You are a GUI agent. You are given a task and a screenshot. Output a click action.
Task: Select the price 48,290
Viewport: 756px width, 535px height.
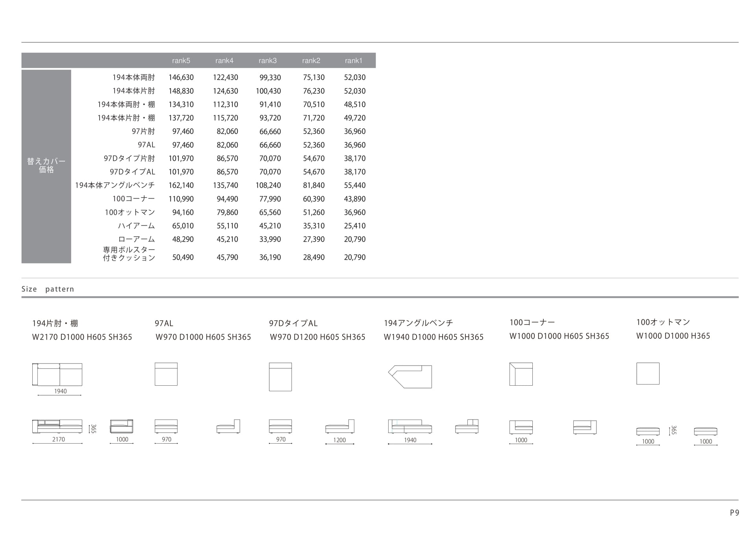point(183,239)
